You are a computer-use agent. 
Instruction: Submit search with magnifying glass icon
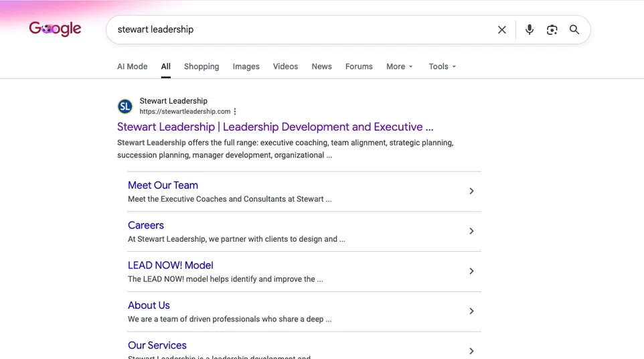point(574,29)
